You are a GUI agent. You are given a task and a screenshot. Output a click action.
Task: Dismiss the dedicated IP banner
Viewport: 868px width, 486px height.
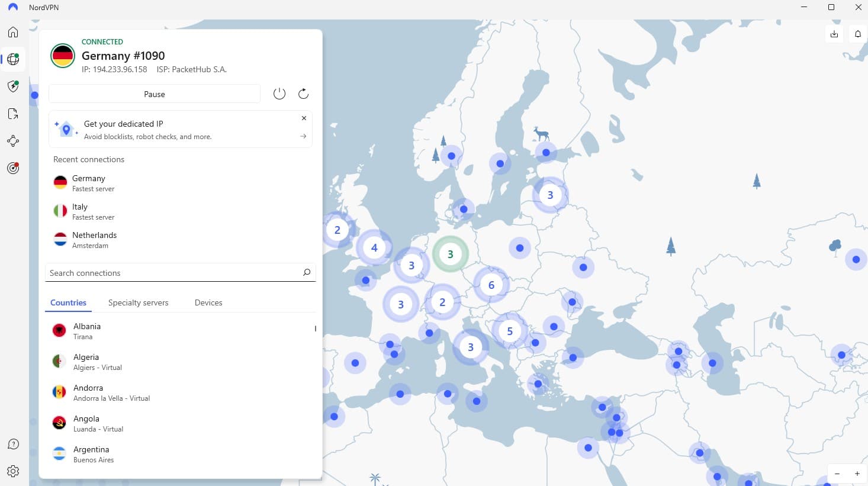(304, 118)
